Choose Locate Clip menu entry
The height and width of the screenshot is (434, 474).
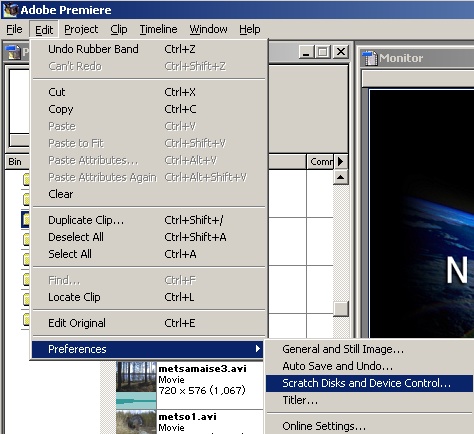pos(149,297)
